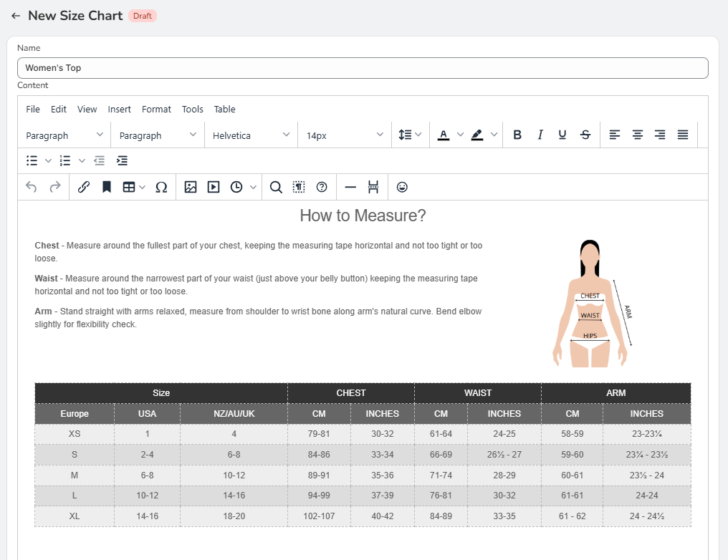Open editor help
728x560 pixels.
click(321, 187)
